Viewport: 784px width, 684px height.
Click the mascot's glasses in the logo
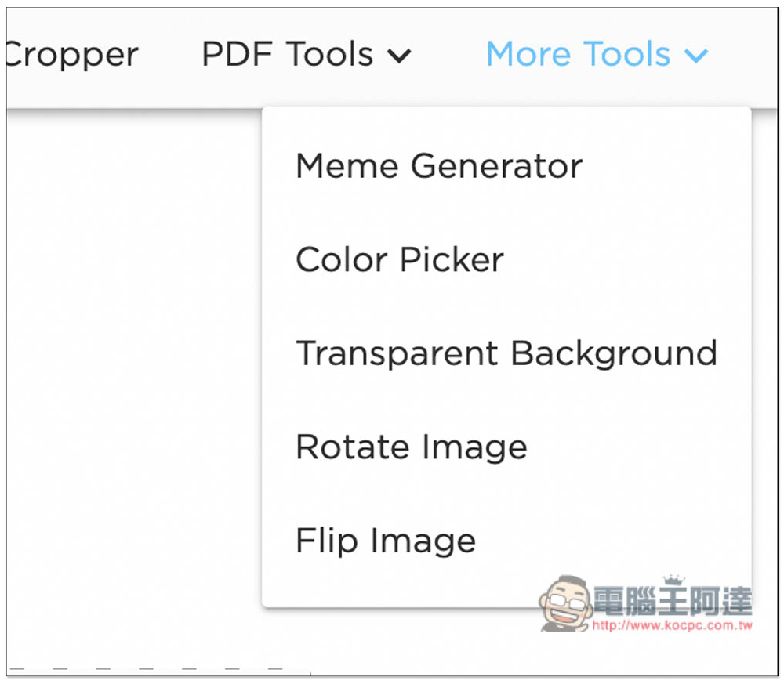[564, 601]
